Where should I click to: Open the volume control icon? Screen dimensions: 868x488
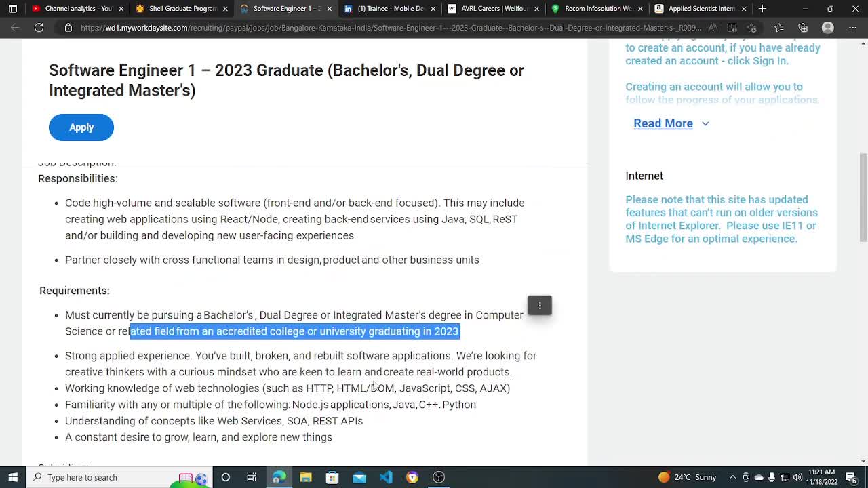[797, 477]
